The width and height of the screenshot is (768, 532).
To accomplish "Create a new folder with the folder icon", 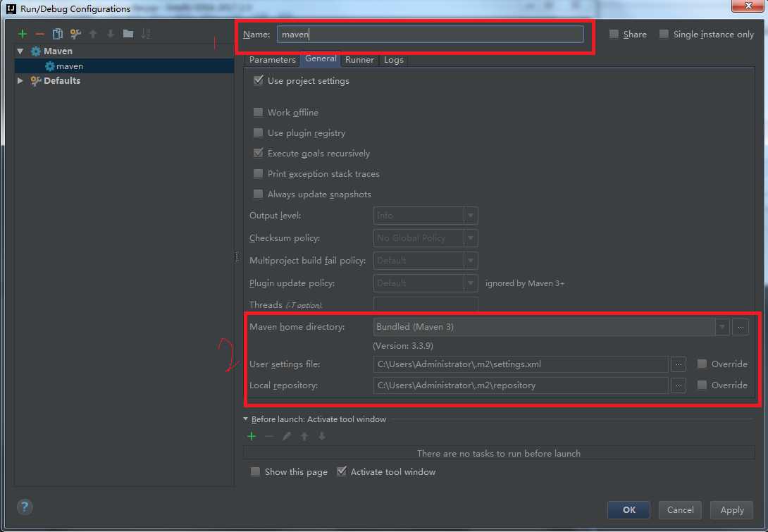I will tap(128, 34).
